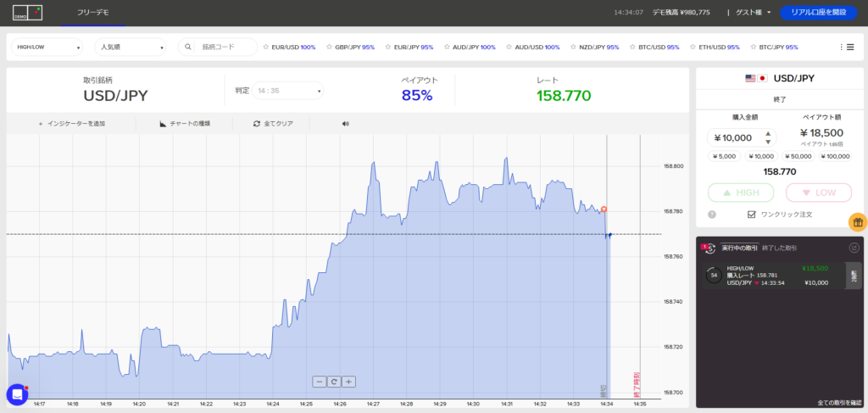
Task: Open the asset list view menu icon
Action: 846,47
